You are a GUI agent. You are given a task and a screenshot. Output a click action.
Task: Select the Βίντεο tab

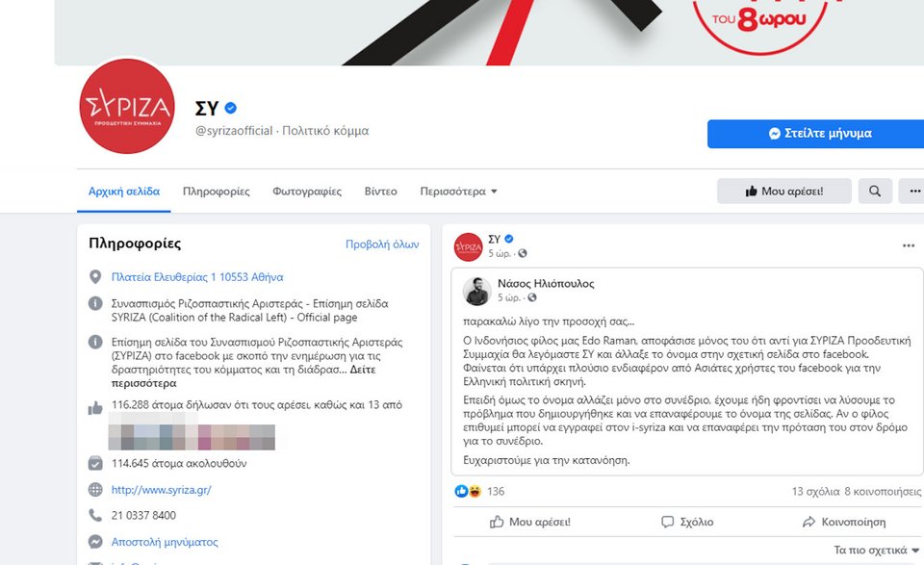381,192
